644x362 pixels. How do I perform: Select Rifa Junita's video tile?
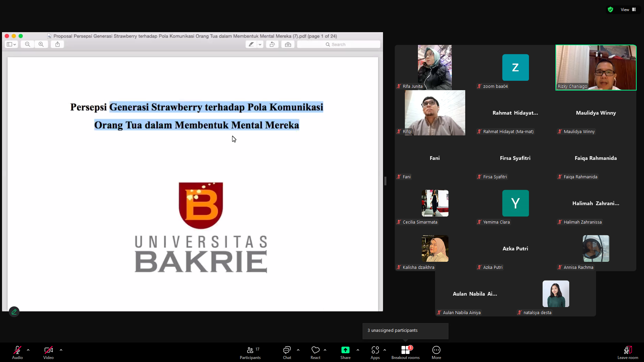435,68
